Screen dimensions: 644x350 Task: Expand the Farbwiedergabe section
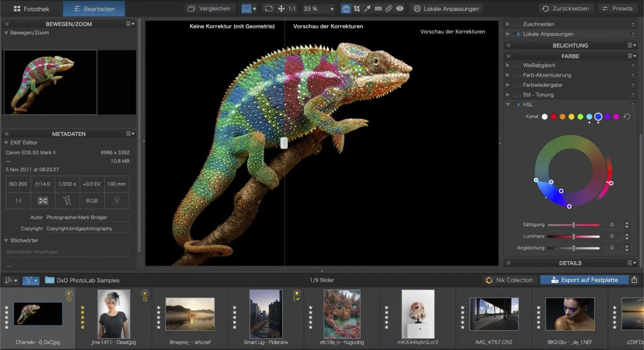(508, 85)
